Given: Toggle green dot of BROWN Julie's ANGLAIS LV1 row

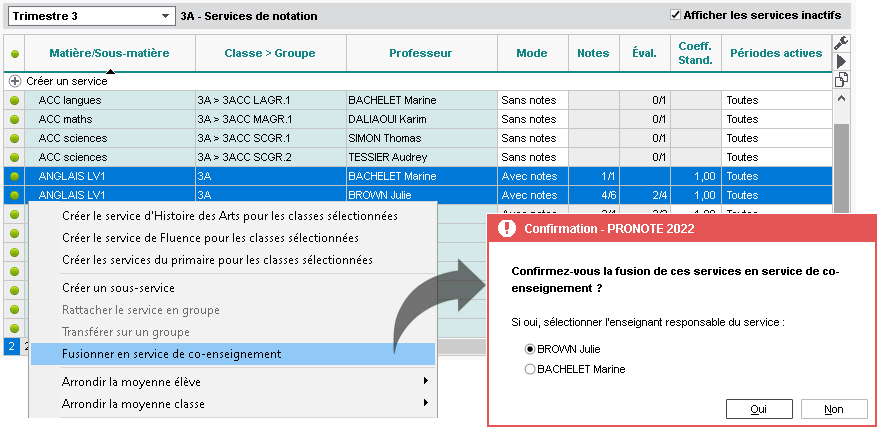Looking at the screenshot, I should click(15, 196).
